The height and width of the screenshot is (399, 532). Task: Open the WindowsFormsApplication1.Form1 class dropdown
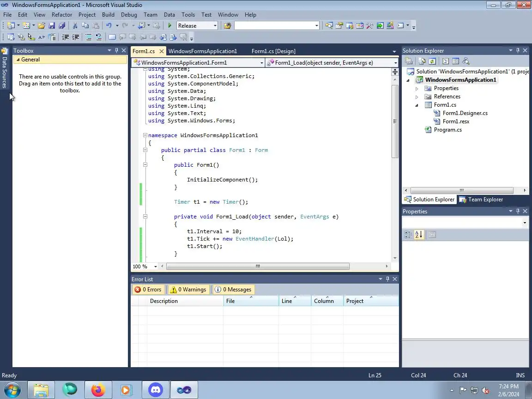261,63
